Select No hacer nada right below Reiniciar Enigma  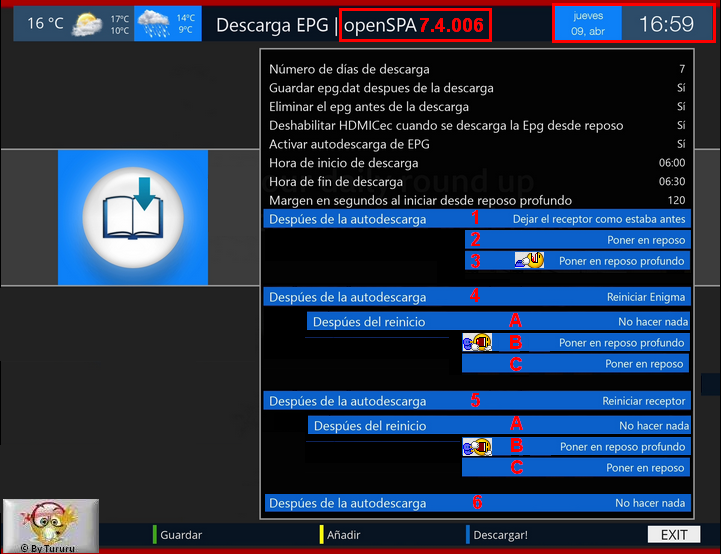coord(498,321)
